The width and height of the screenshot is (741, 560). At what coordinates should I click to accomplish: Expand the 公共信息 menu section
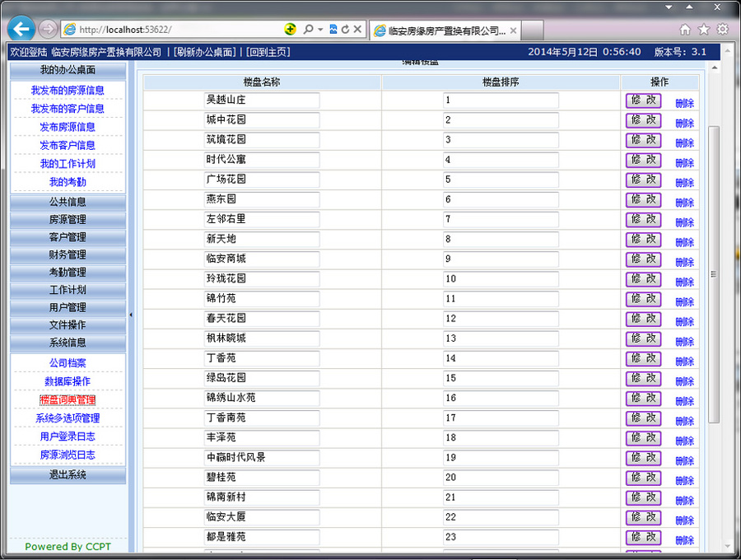pyautogui.click(x=68, y=203)
